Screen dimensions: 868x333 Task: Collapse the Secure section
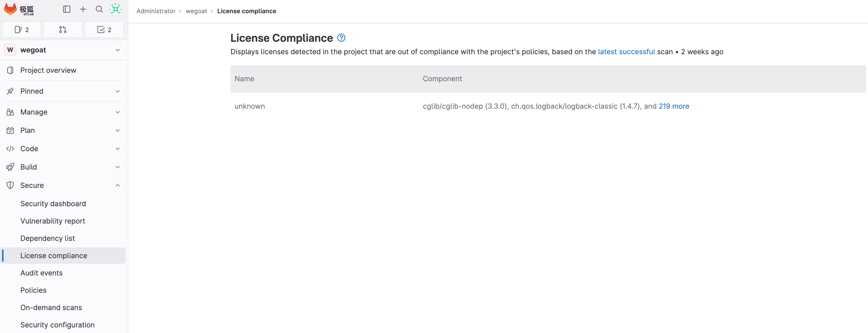(63, 185)
